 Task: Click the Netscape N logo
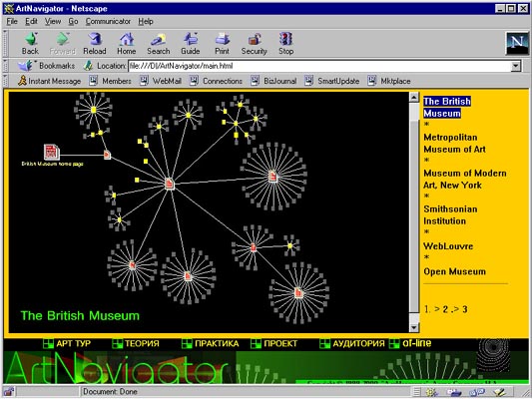pyautogui.click(x=517, y=43)
